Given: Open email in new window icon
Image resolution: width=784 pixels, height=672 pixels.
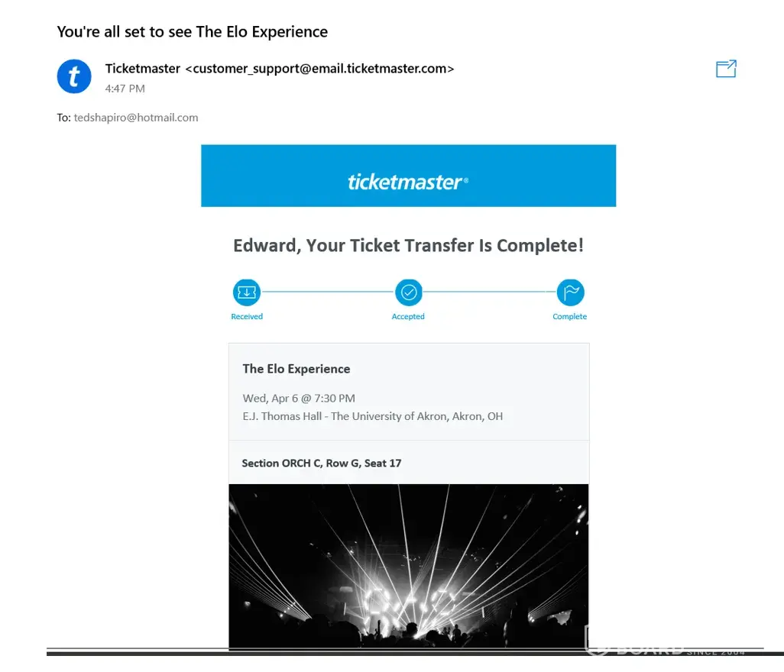Looking at the screenshot, I should click(726, 69).
